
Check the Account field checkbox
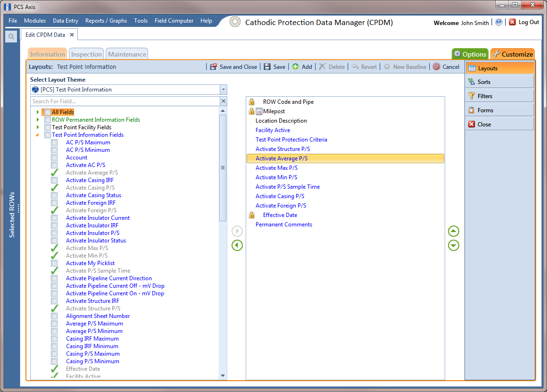click(x=54, y=158)
